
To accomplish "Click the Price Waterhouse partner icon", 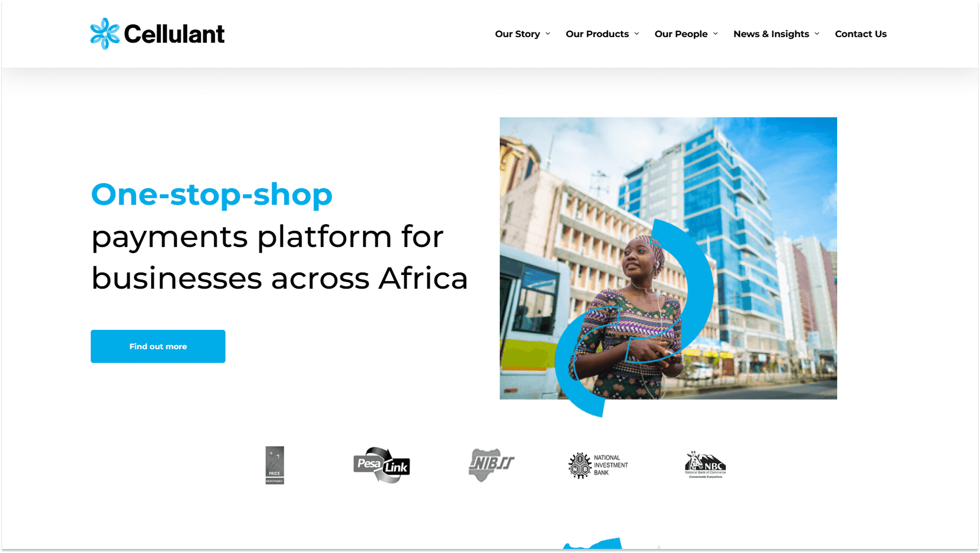I will click(274, 464).
